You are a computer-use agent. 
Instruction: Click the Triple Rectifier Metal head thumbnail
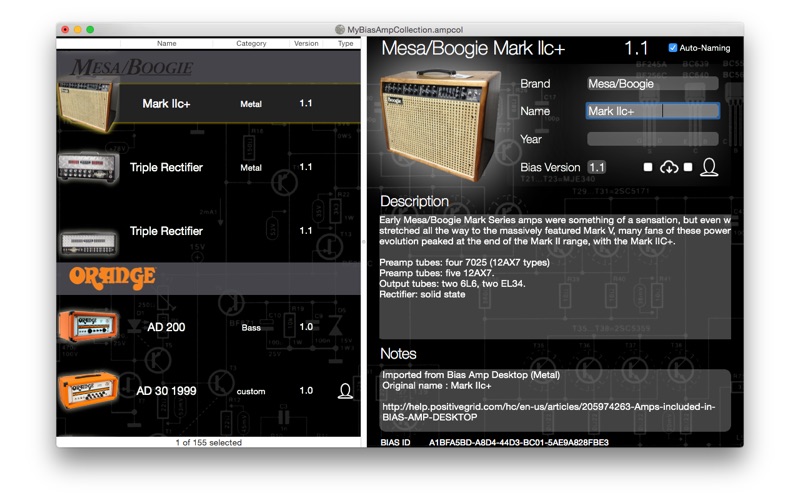tap(88, 167)
